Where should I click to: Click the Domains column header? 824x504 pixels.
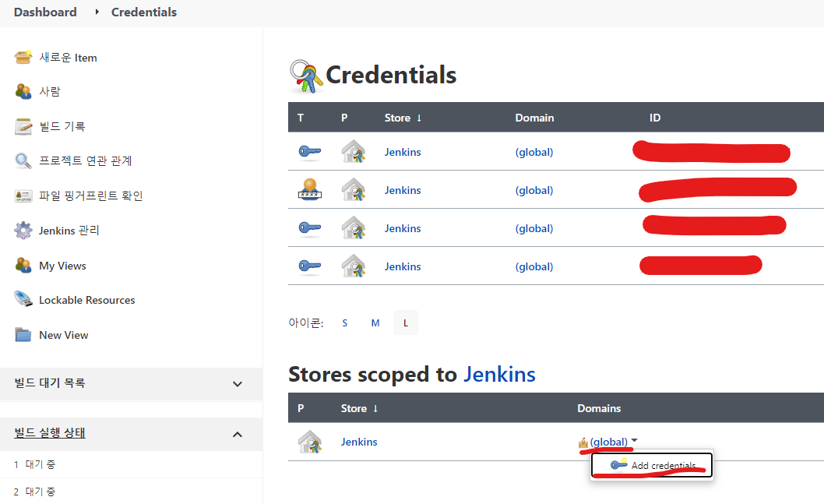click(599, 408)
